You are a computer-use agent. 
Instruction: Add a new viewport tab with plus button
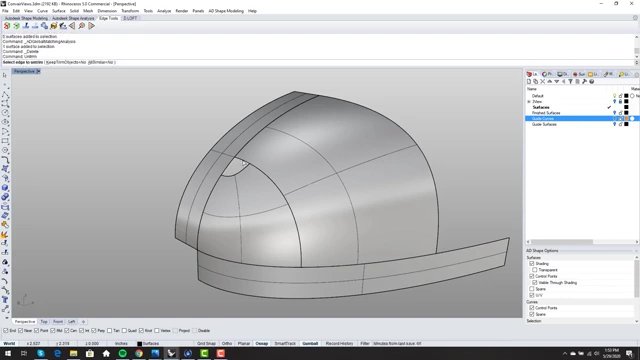pos(83,322)
